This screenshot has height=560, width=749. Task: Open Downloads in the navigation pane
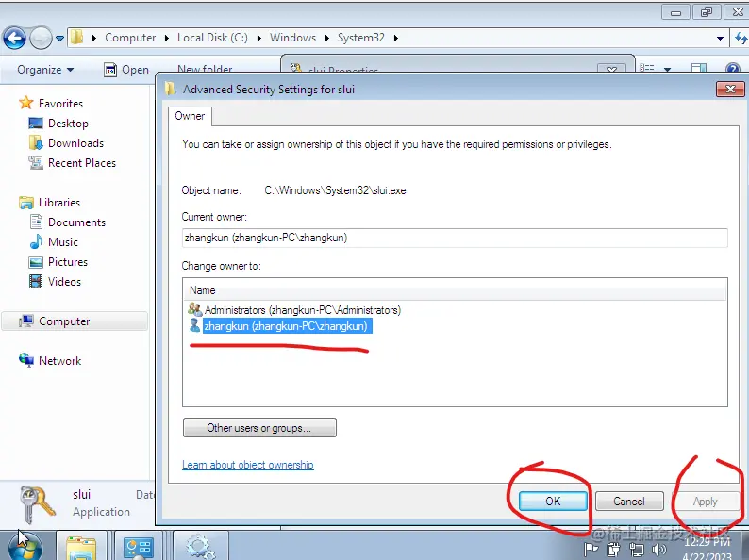click(x=76, y=142)
